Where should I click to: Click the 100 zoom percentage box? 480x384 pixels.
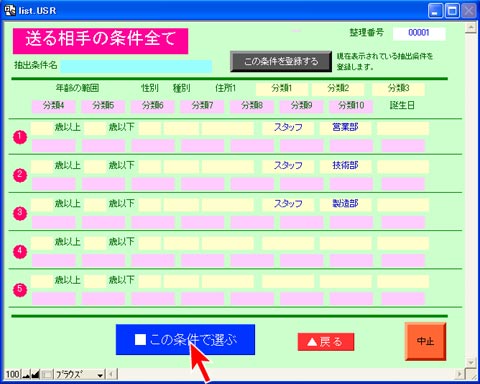[13, 374]
